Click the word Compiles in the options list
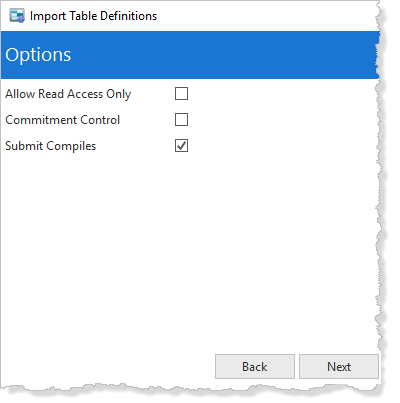400x403 pixels. coord(71,146)
